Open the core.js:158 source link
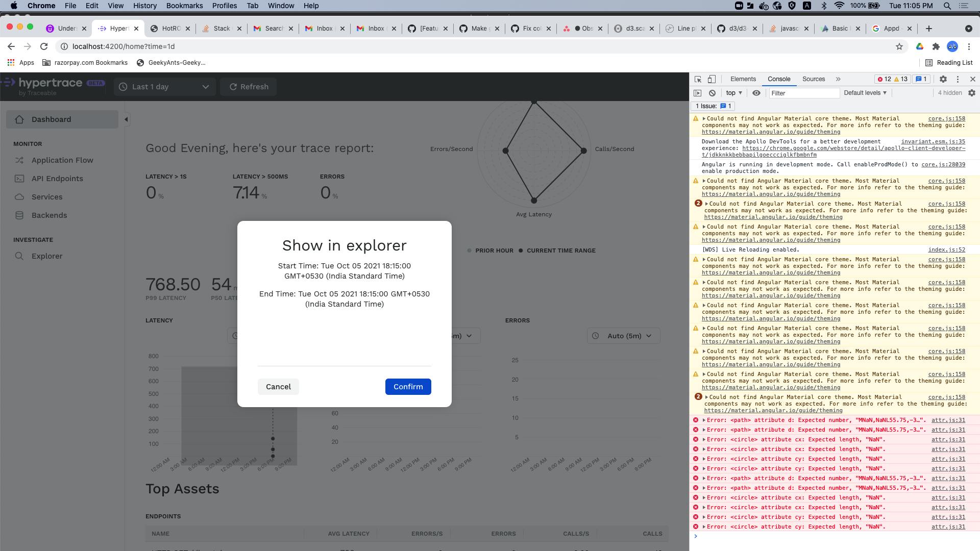 (x=947, y=118)
